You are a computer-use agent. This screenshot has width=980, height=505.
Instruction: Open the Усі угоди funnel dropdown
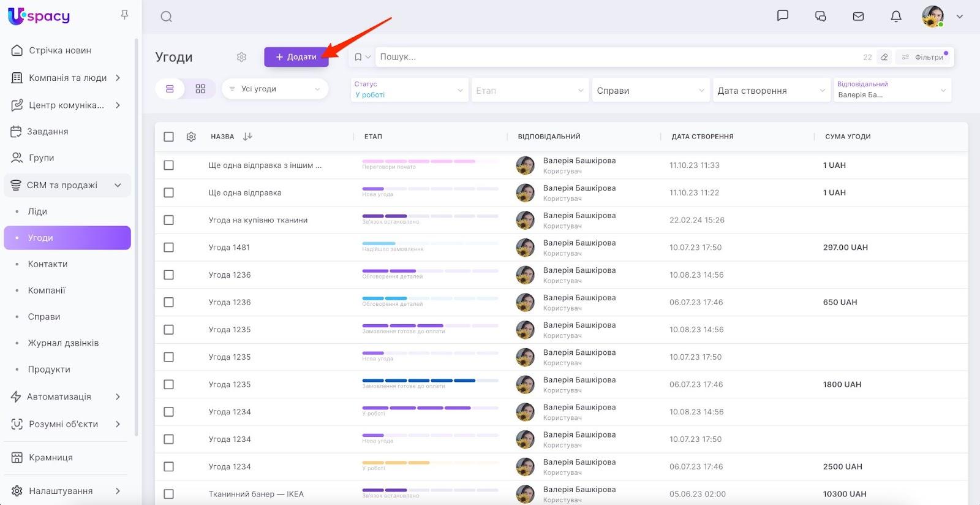pyautogui.click(x=275, y=89)
